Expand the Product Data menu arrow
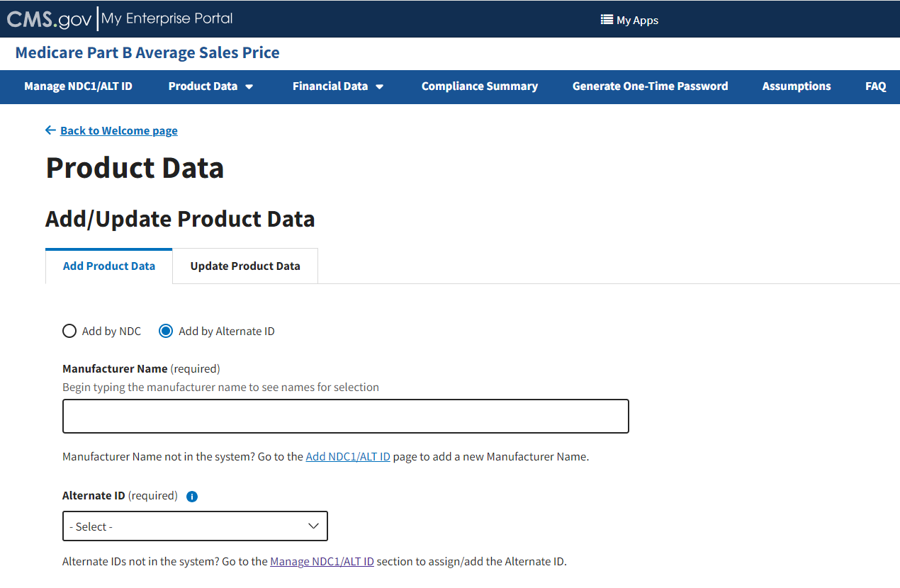The width and height of the screenshot is (900, 588). [249, 86]
